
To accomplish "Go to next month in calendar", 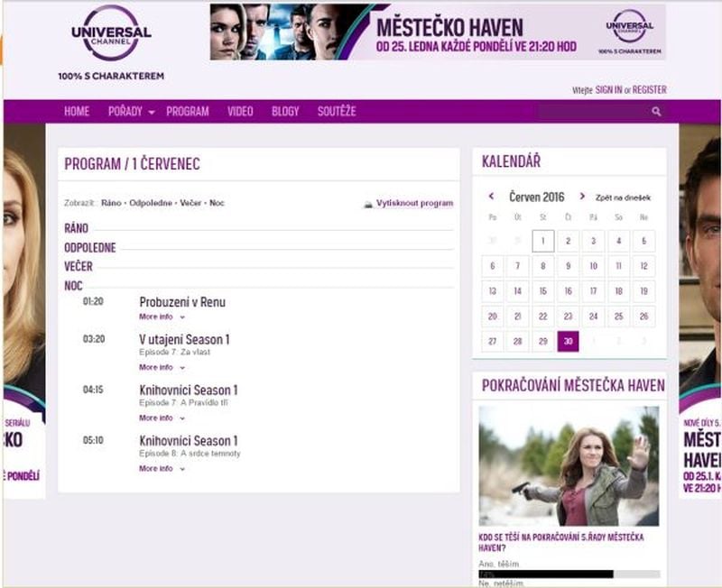I will (x=582, y=197).
